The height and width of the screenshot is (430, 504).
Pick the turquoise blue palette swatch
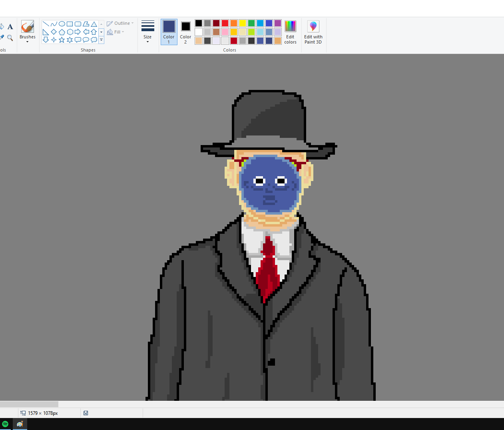[x=260, y=23]
